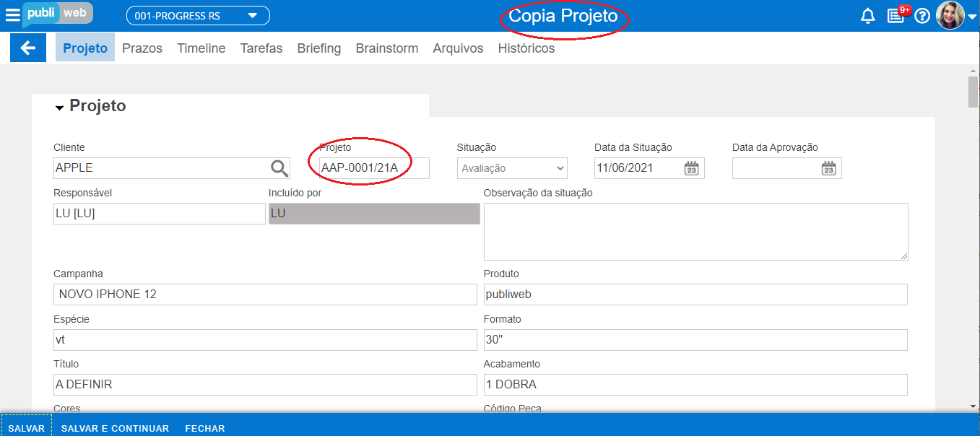Click the Responsável field LU [LU]
This screenshot has width=980, height=436.
click(160, 214)
